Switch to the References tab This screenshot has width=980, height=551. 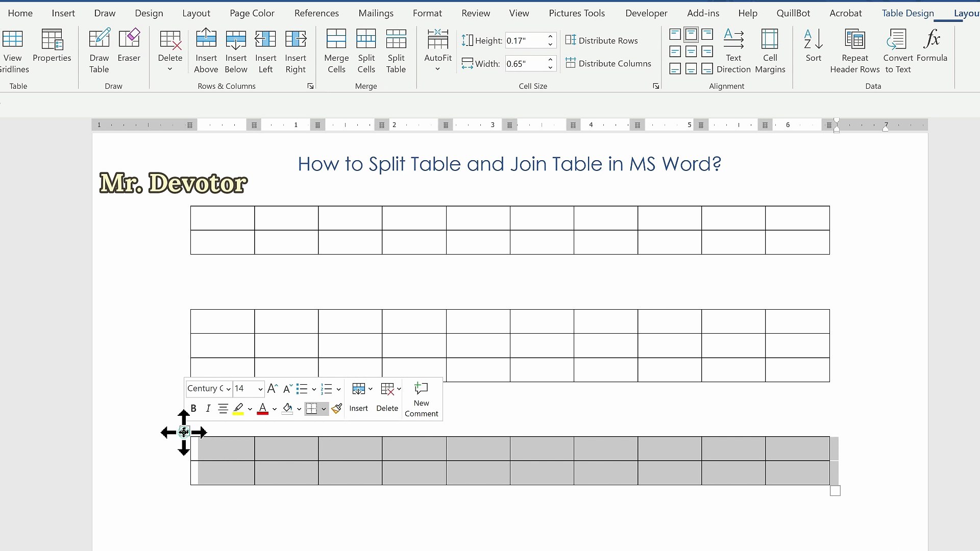[x=316, y=13]
